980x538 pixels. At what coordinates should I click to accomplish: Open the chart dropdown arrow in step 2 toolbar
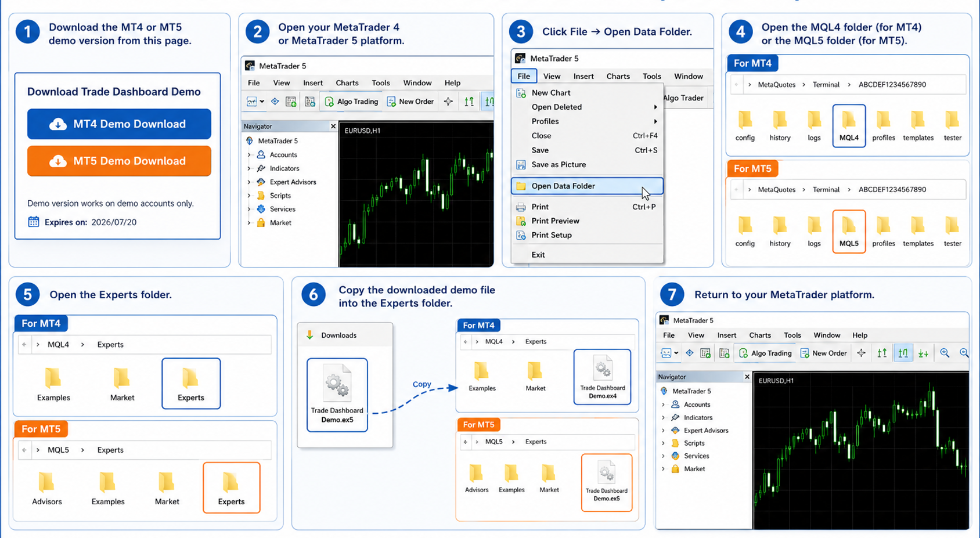262,102
